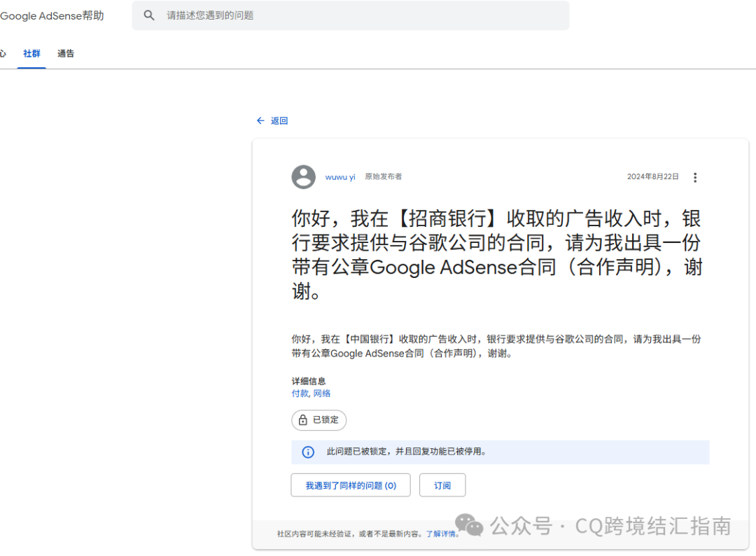Click the info icon in the locked notice banner
Screen dimensions: 756x556
tap(307, 452)
